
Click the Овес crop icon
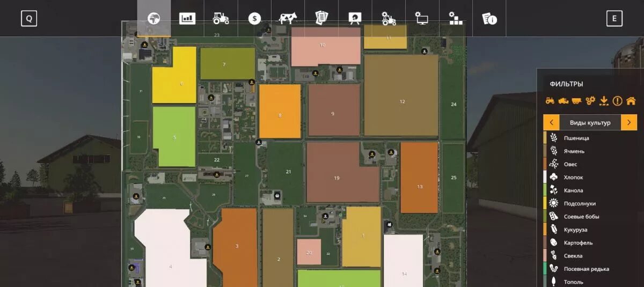pos(553,164)
